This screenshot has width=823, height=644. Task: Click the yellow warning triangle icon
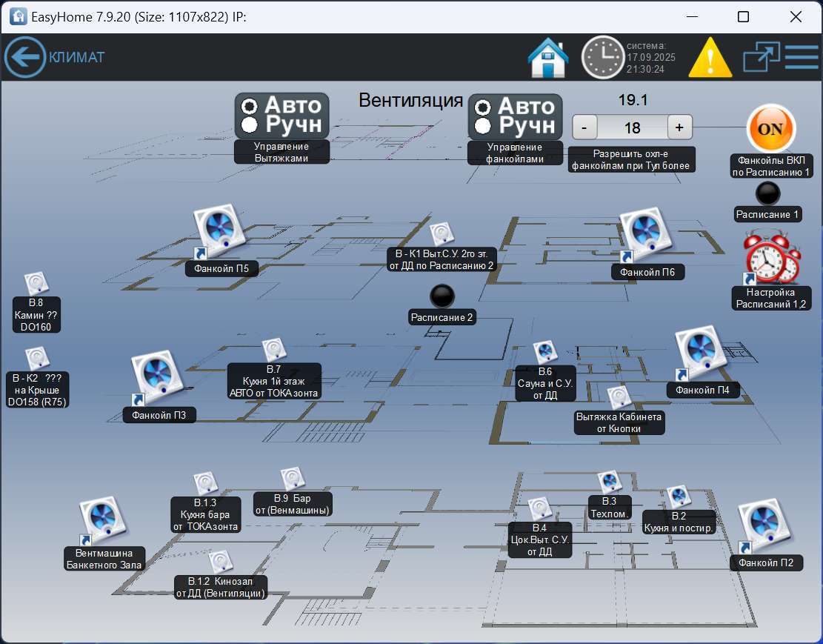pos(710,58)
